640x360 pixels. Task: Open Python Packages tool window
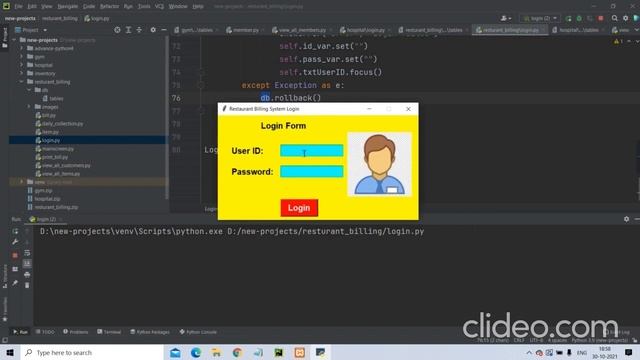[x=150, y=332]
